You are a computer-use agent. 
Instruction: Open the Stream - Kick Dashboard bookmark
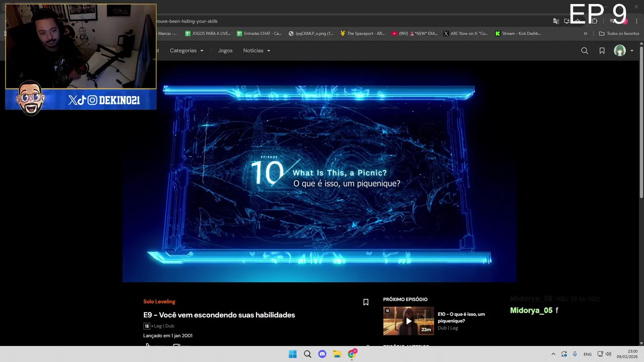[518, 34]
